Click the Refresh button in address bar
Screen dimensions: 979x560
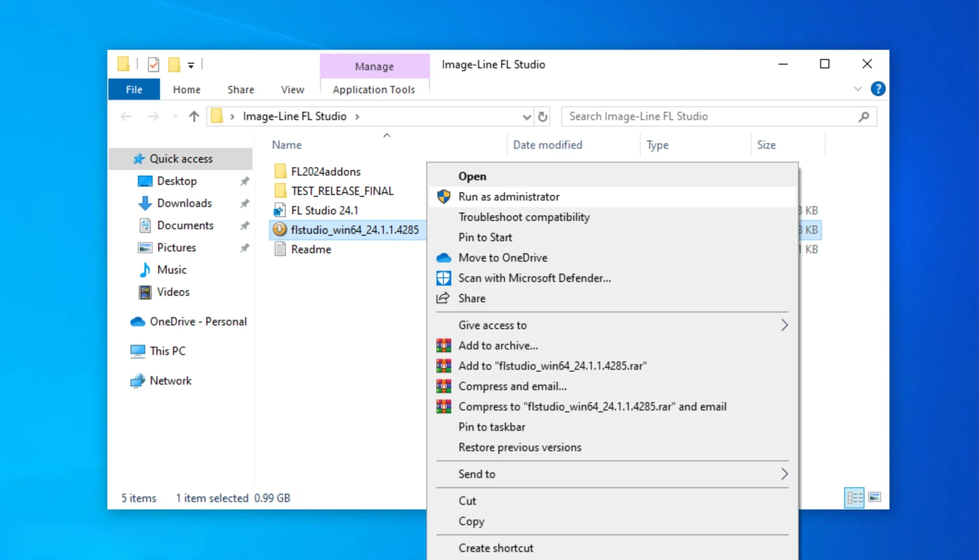(x=542, y=117)
